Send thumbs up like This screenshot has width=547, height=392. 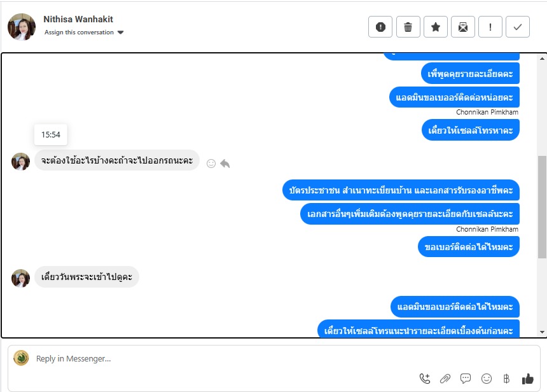point(527,379)
